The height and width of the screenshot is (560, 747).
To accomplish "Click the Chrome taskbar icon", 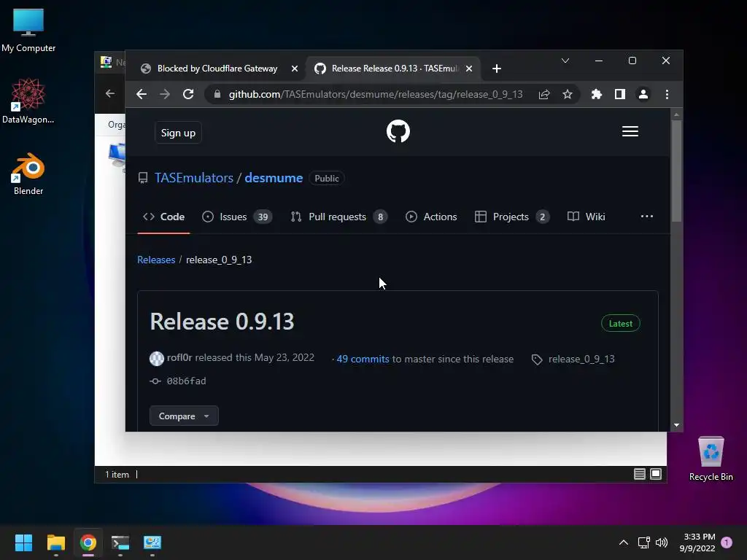I will [x=88, y=542].
